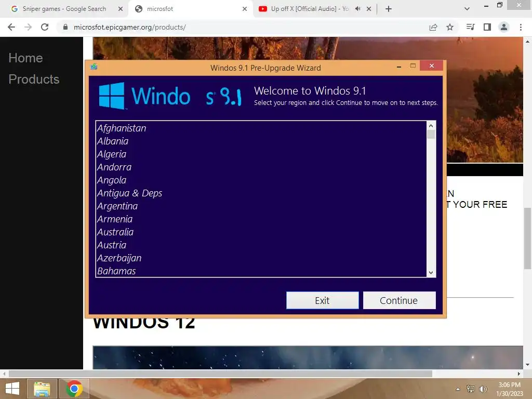Switch to the microsfot tab
532x399 pixels.
coord(190,9)
